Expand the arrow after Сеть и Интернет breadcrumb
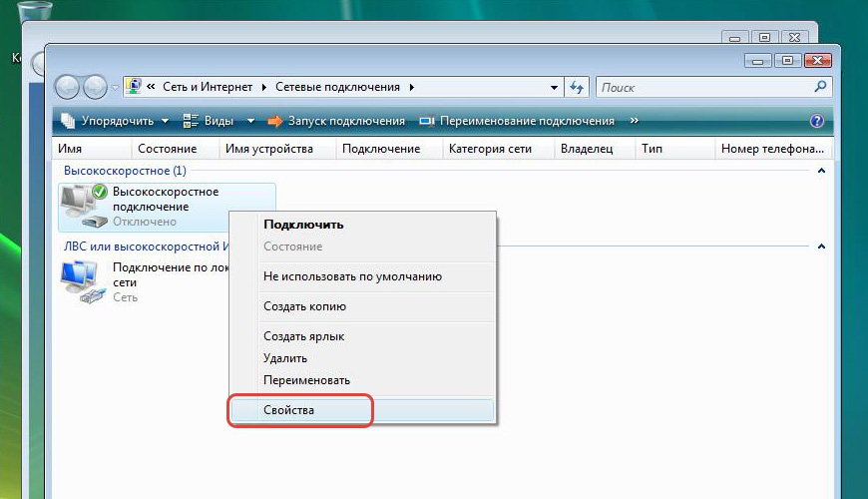Image resolution: width=868 pixels, height=499 pixels. [x=264, y=88]
